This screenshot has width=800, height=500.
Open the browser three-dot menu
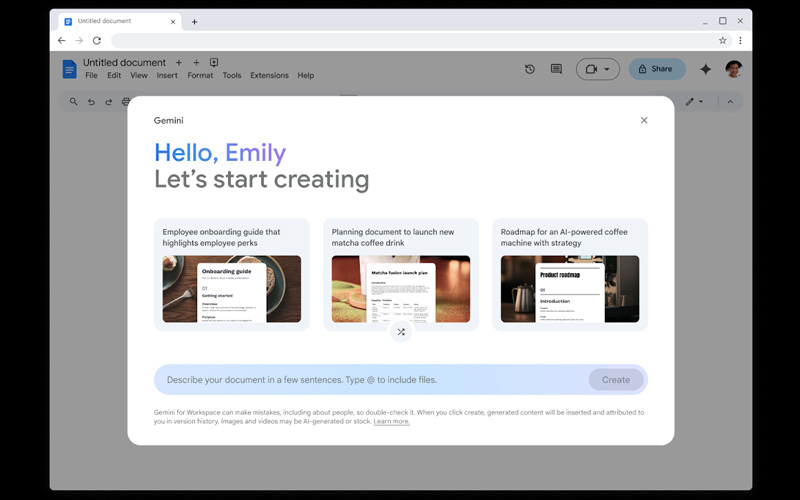tap(740, 40)
